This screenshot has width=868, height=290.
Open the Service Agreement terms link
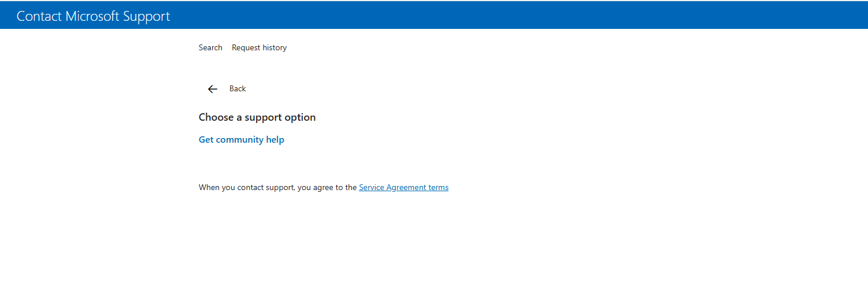[x=403, y=187]
